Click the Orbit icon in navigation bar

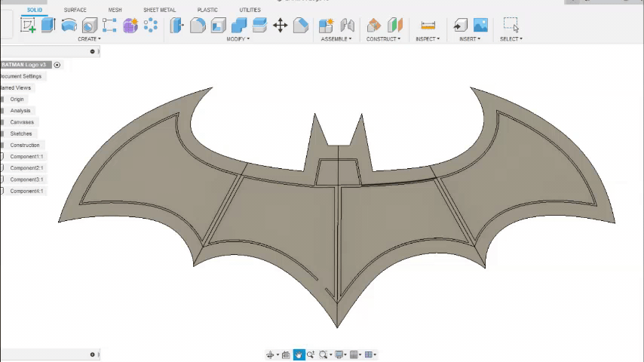270,354
